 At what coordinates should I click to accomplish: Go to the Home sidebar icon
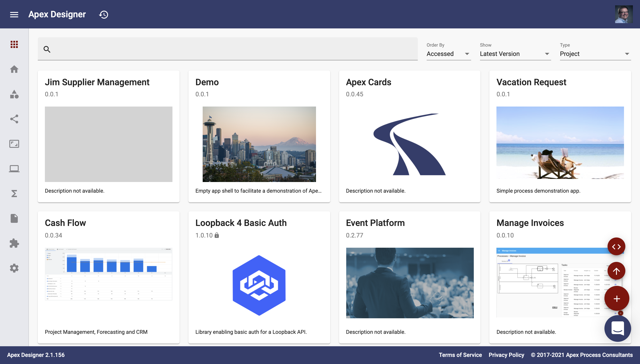14,69
